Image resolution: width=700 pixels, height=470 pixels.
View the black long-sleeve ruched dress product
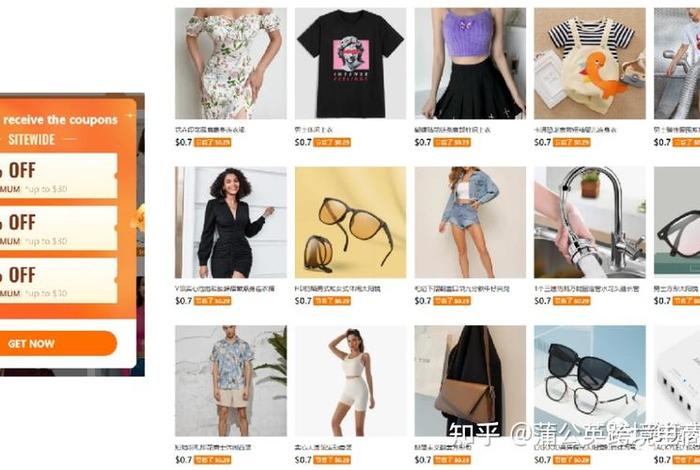click(x=231, y=222)
